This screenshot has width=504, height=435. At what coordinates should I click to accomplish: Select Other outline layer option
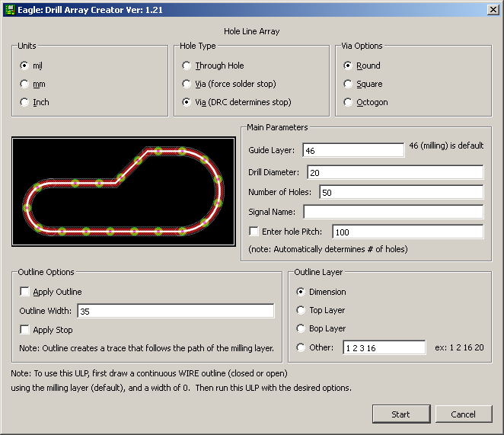pyautogui.click(x=301, y=347)
